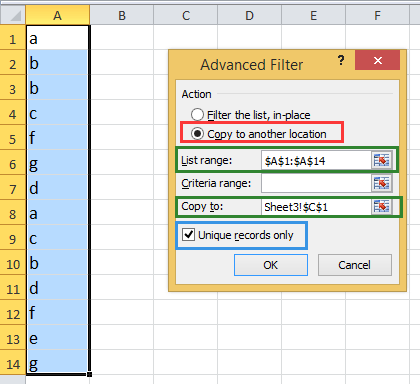Select the column C header

(186, 15)
